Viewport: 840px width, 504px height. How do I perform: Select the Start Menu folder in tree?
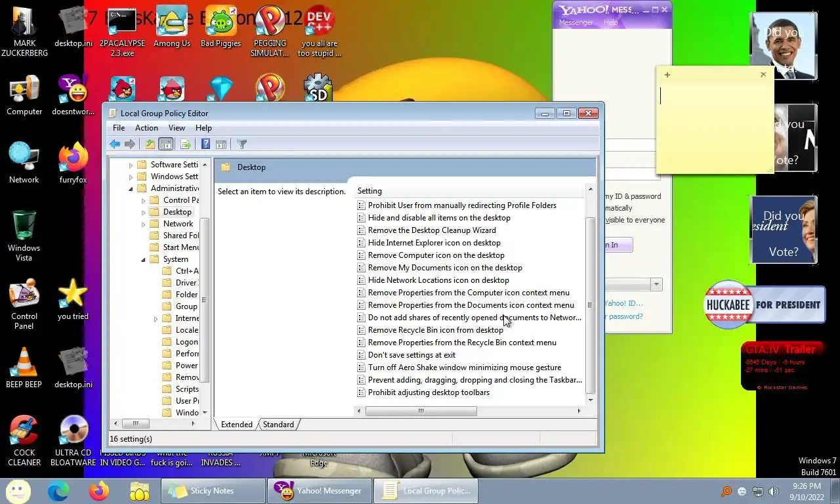coord(174,247)
